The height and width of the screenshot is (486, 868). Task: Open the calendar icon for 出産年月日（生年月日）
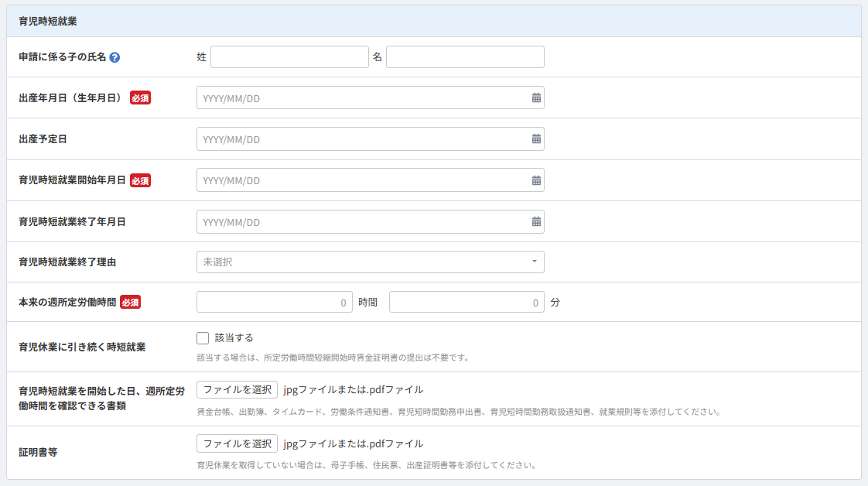tap(536, 98)
